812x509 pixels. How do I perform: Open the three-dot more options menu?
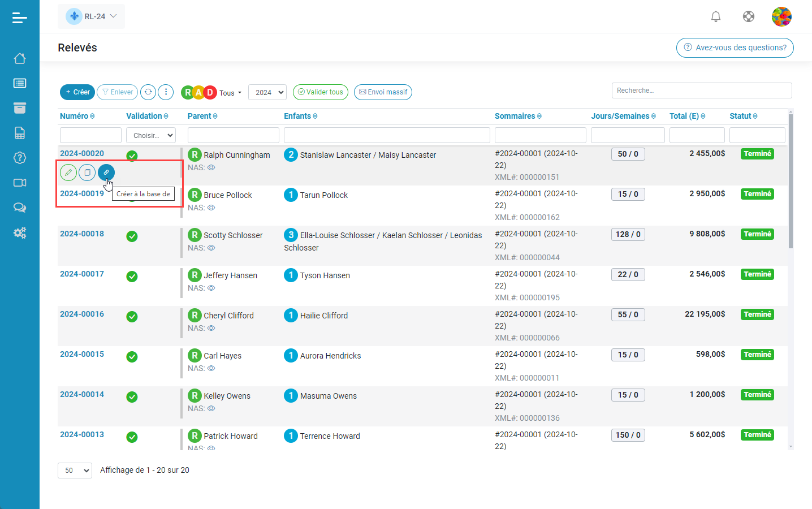pos(166,92)
